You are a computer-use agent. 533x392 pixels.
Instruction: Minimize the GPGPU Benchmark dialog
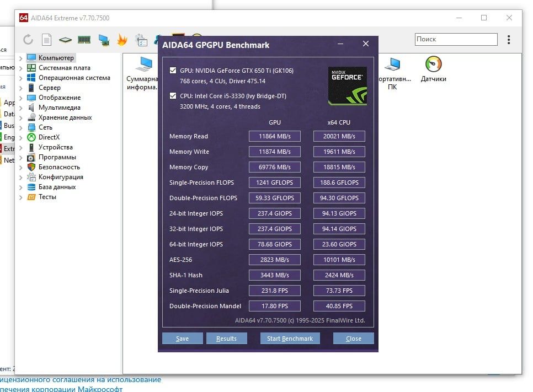[x=340, y=44]
